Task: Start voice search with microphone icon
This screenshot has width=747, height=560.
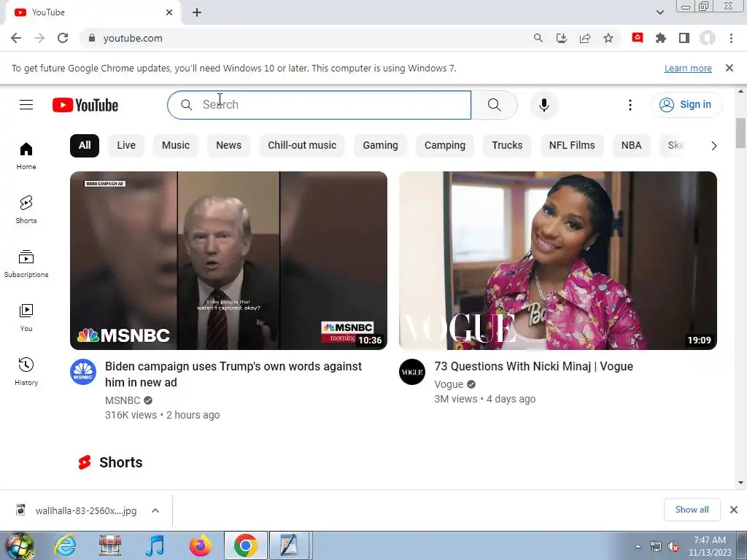Action: pyautogui.click(x=544, y=105)
